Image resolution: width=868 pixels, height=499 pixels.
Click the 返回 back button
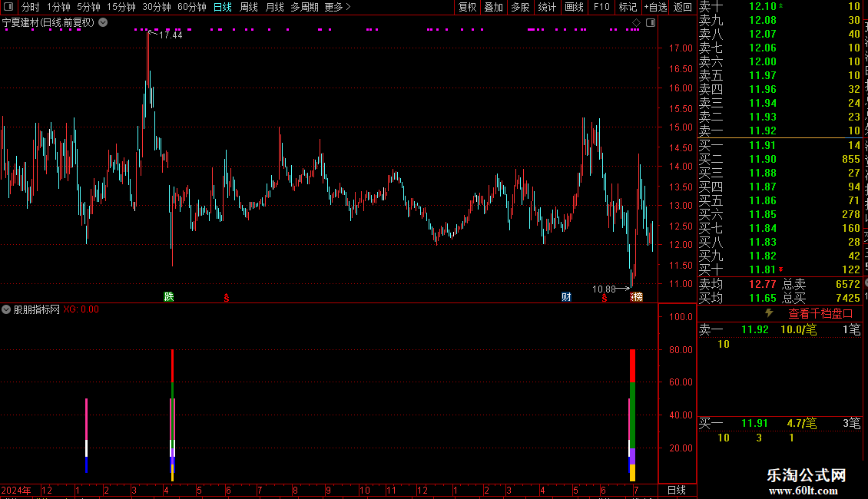pos(683,7)
